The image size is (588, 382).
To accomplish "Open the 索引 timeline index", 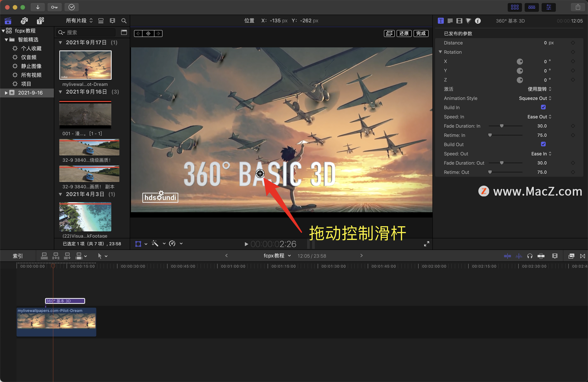I will coord(18,256).
